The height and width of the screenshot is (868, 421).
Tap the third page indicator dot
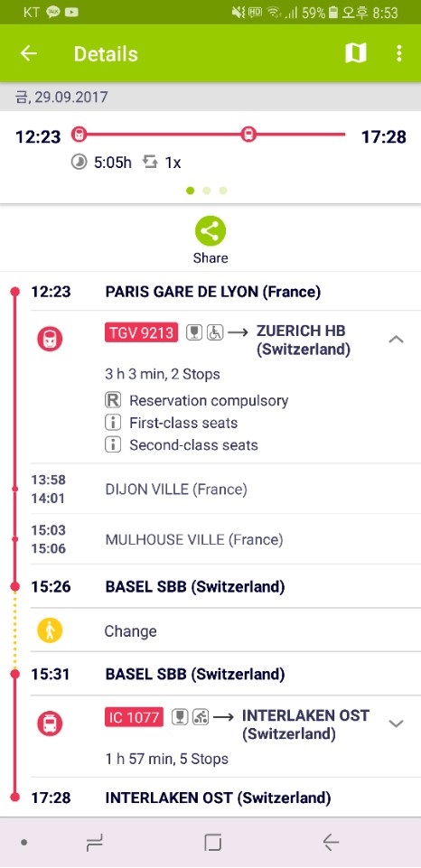click(x=223, y=191)
